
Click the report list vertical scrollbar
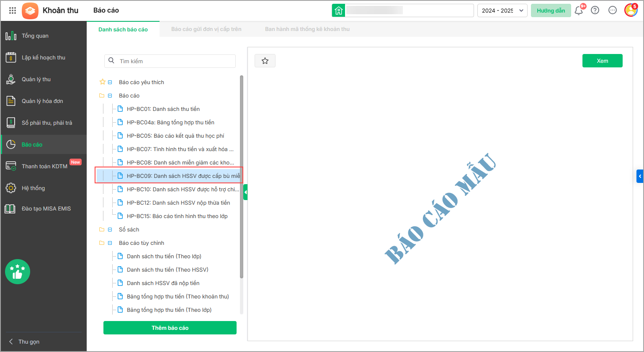(x=242, y=176)
